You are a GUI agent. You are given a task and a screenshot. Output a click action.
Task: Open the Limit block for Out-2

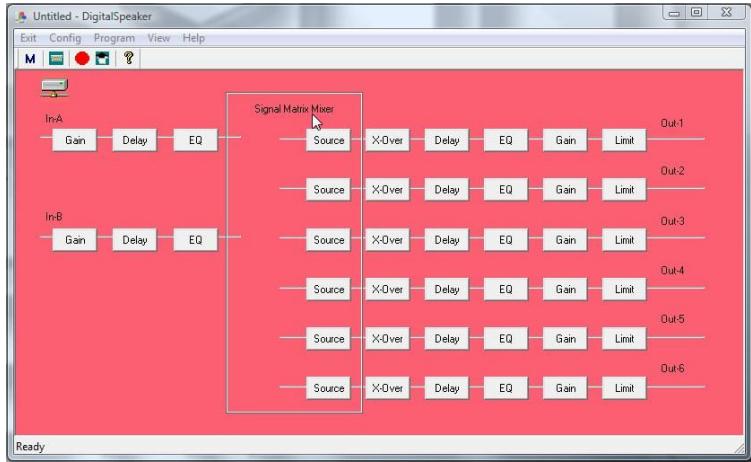pos(624,190)
